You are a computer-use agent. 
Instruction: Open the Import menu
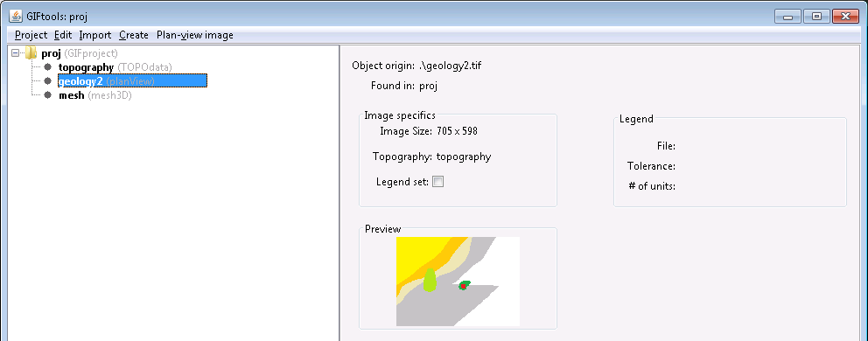coord(95,35)
